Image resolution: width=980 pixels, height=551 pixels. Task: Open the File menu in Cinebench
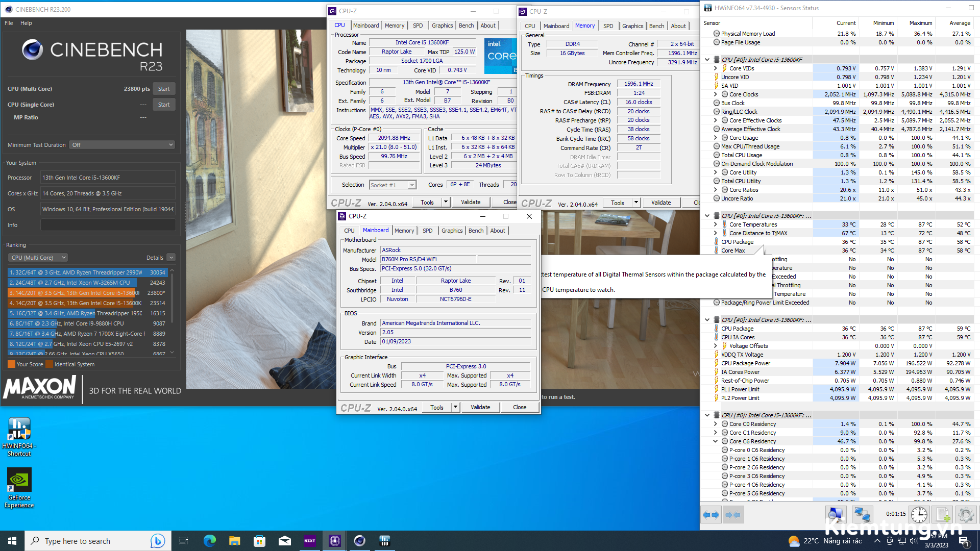[x=9, y=23]
